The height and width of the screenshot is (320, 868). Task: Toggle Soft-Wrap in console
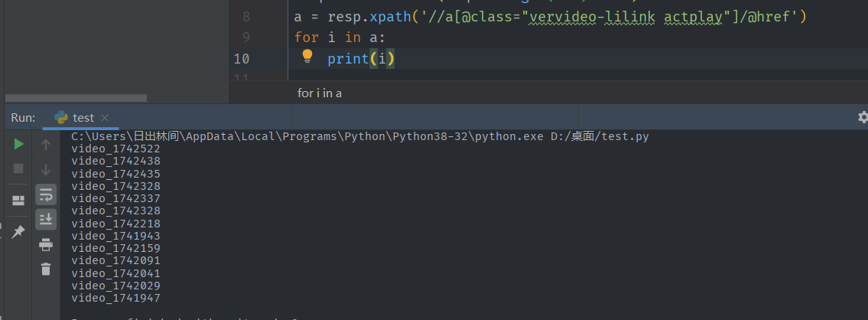pyautogui.click(x=46, y=194)
